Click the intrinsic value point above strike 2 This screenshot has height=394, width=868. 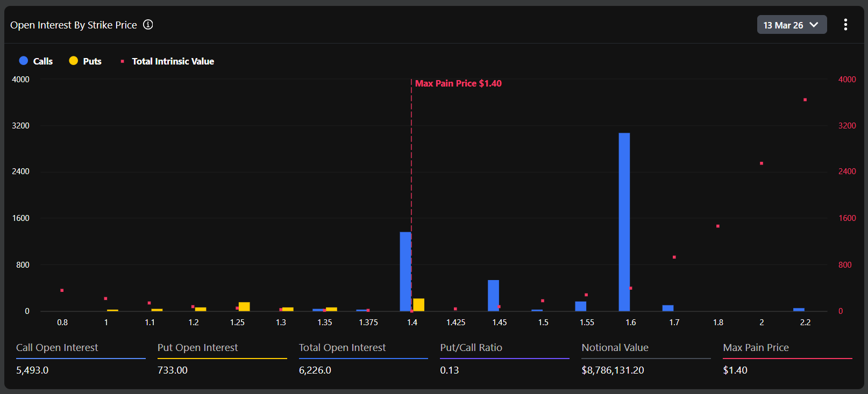[762, 163]
